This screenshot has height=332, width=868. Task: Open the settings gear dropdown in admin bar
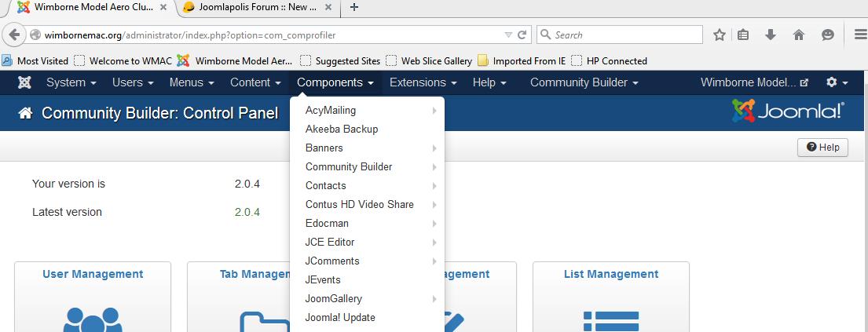(x=837, y=82)
